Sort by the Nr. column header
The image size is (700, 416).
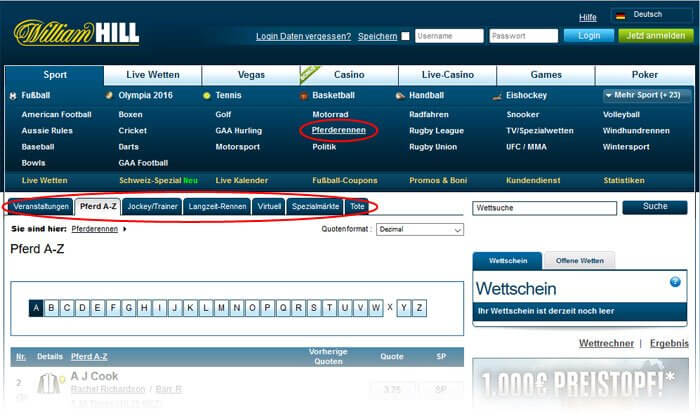(21, 357)
